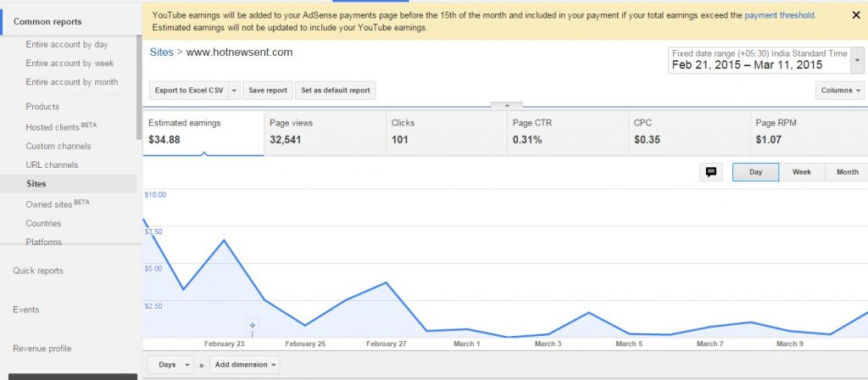Click the plus marker on the chart

(x=252, y=326)
